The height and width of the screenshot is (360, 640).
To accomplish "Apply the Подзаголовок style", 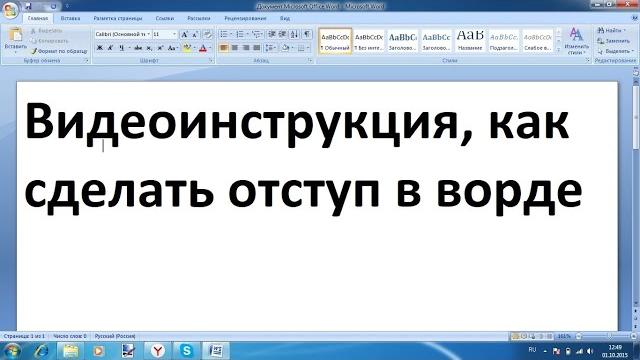I will tap(504, 41).
